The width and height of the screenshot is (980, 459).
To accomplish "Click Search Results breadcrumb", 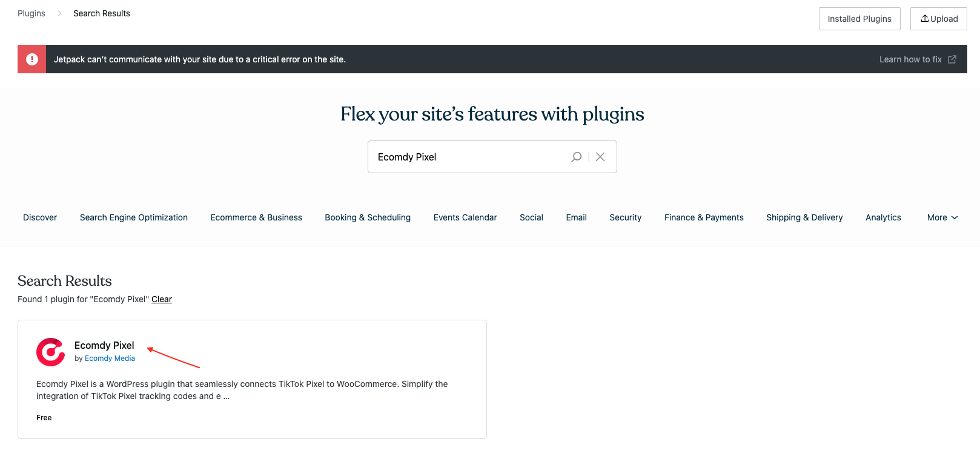I will click(102, 13).
